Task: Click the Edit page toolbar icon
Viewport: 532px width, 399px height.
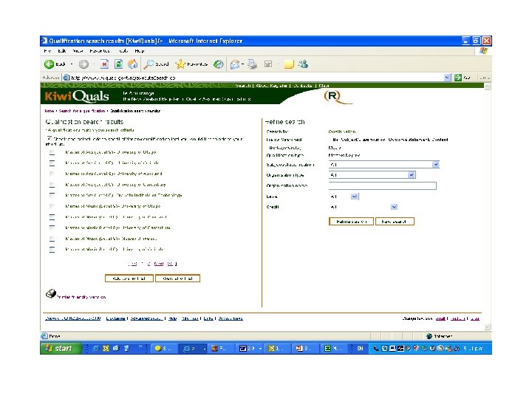Action: tap(268, 64)
